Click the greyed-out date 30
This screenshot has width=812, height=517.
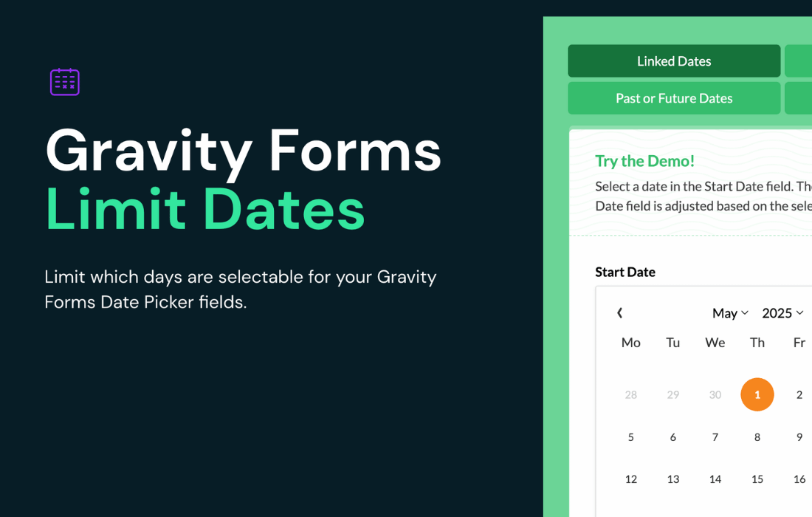[x=715, y=394]
